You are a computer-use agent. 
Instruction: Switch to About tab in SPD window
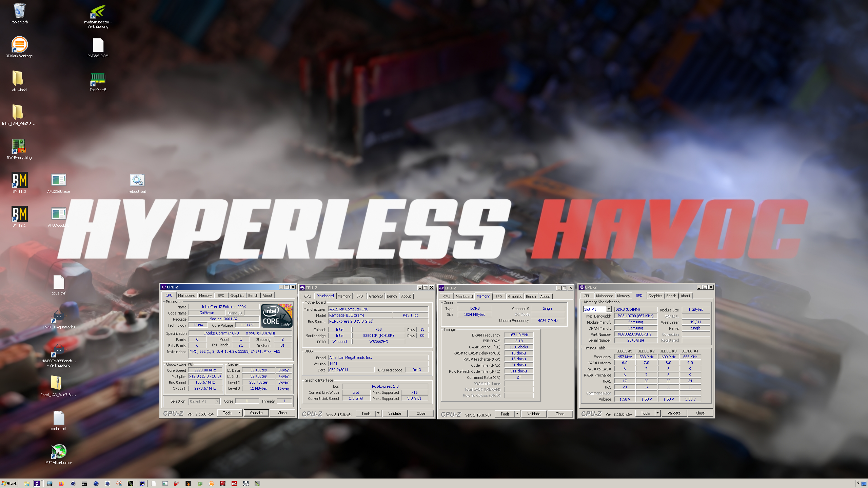point(685,296)
